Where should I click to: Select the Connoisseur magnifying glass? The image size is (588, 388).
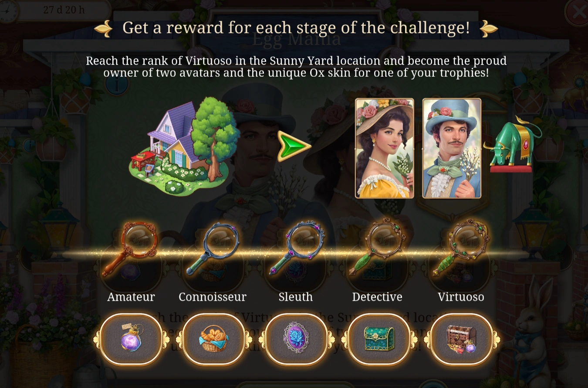[x=212, y=249]
